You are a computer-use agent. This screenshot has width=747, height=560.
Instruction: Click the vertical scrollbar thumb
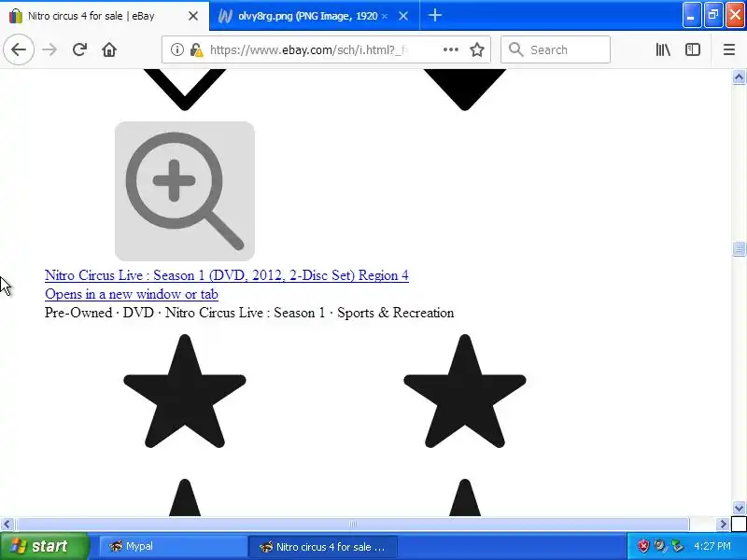tap(739, 249)
